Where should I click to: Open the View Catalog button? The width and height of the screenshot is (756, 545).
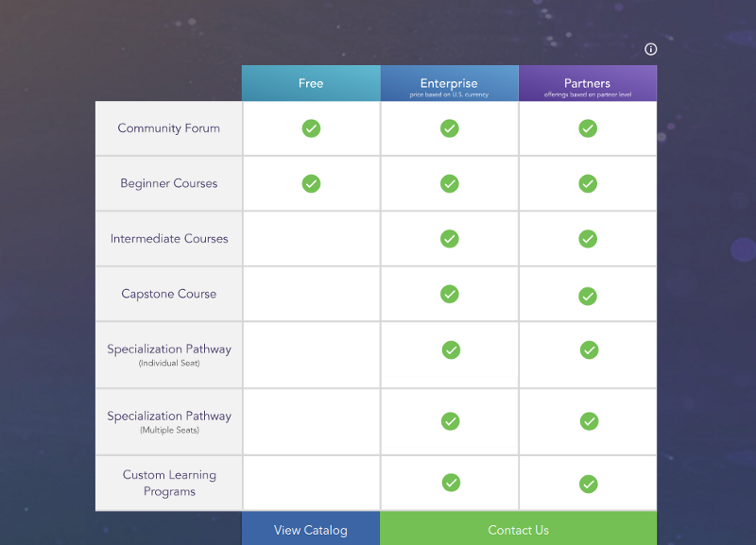pos(311,530)
